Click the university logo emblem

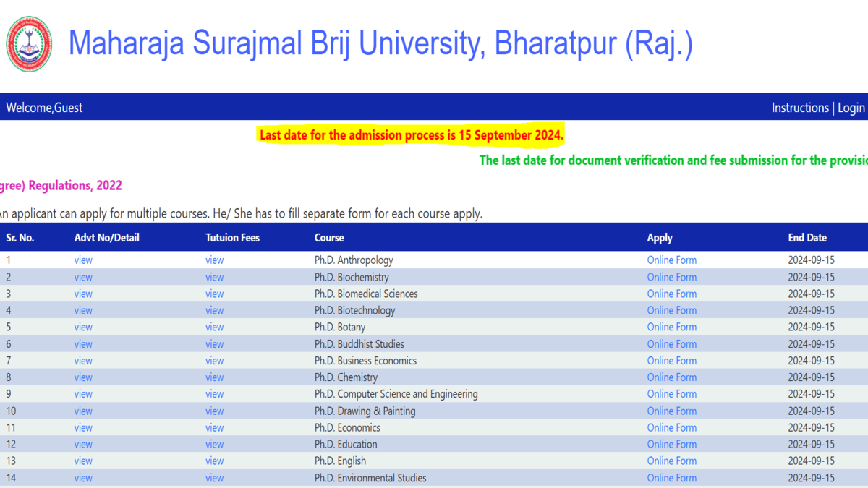(x=29, y=43)
